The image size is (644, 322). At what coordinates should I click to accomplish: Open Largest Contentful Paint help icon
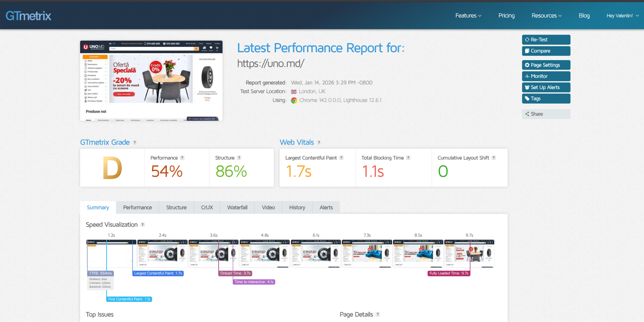click(341, 158)
